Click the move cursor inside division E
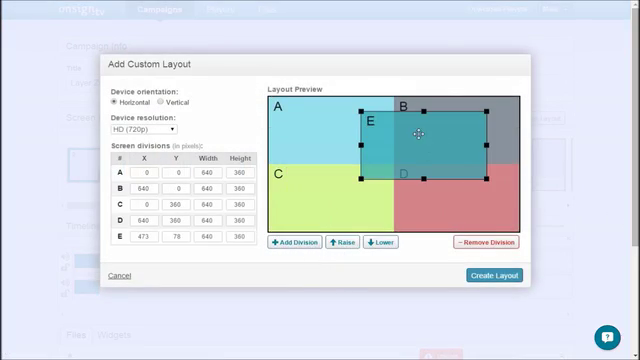Viewport: 640px width, 360px height. click(418, 134)
